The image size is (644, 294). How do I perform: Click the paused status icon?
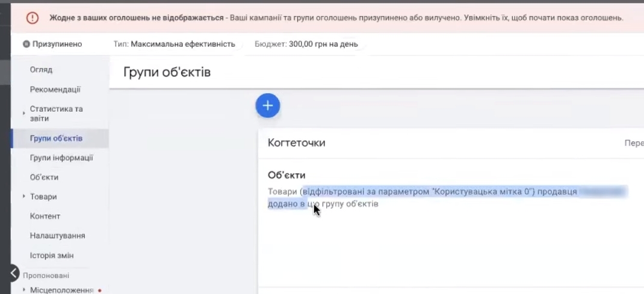[26, 44]
